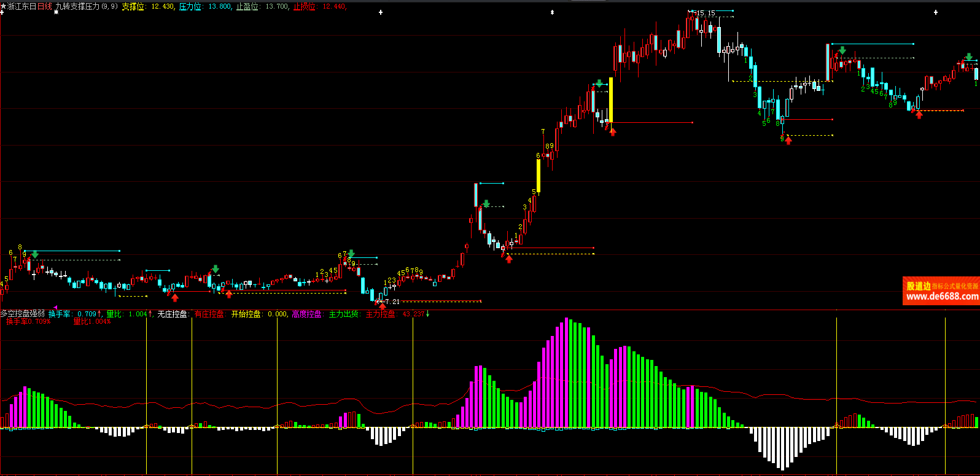Click the red 止损位 stop-loss label

click(x=304, y=7)
